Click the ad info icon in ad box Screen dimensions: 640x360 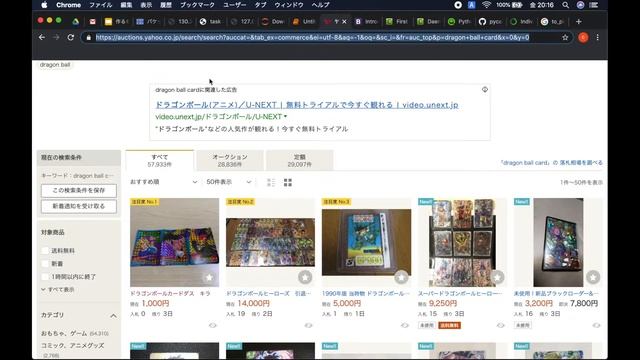click(x=484, y=89)
